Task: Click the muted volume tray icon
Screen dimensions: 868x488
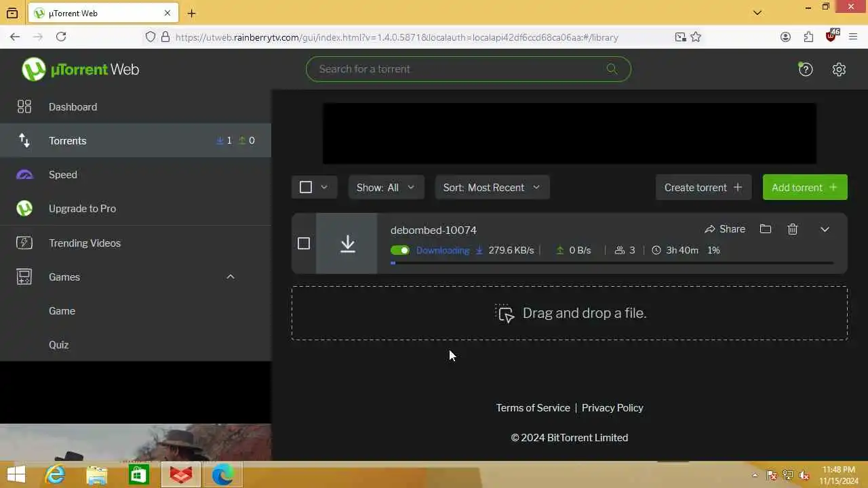Action: point(804,475)
